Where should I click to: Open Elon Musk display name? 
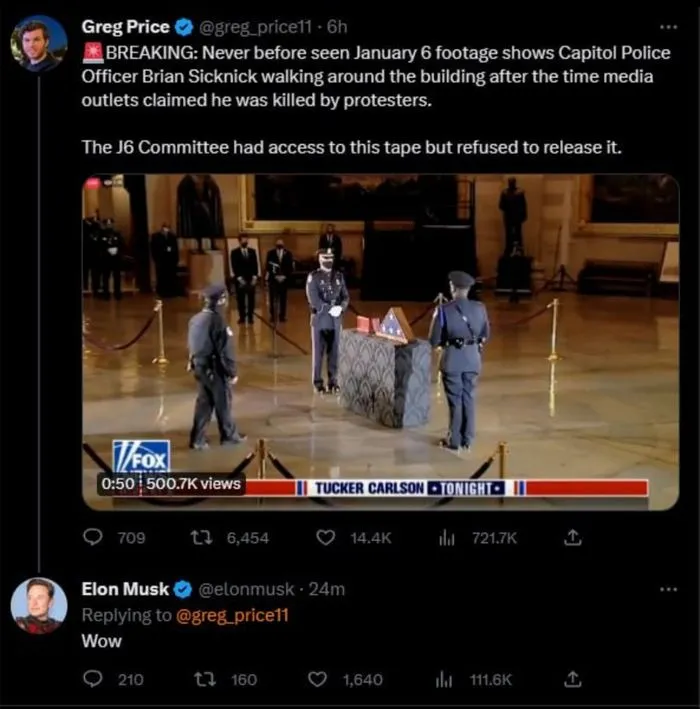coord(125,589)
